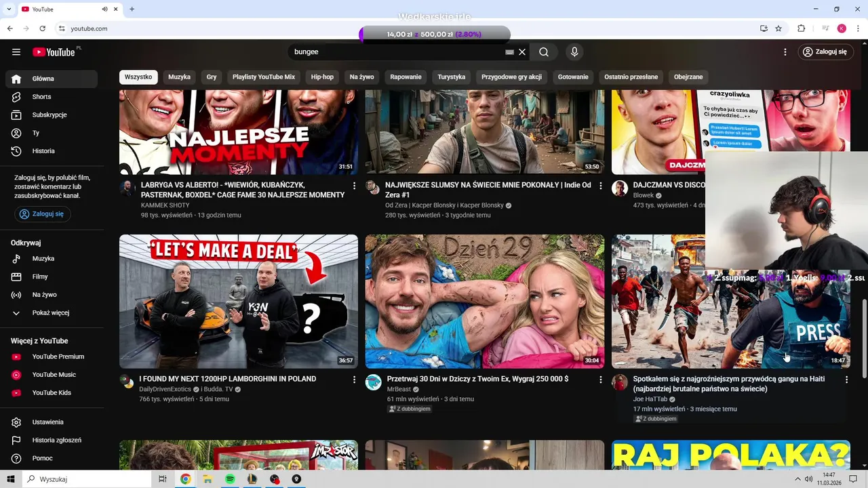Open video title Przetrwaj 30 Dni w Dziczy
This screenshot has width=868, height=488.
(477, 379)
